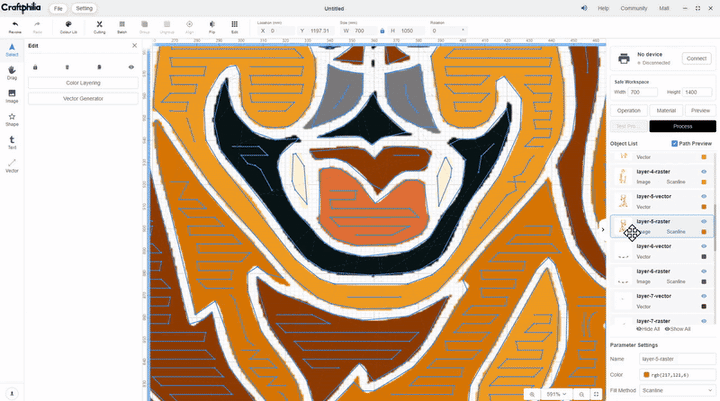Click the Vector Generator button
The height and width of the screenshot is (401, 720).
point(83,99)
